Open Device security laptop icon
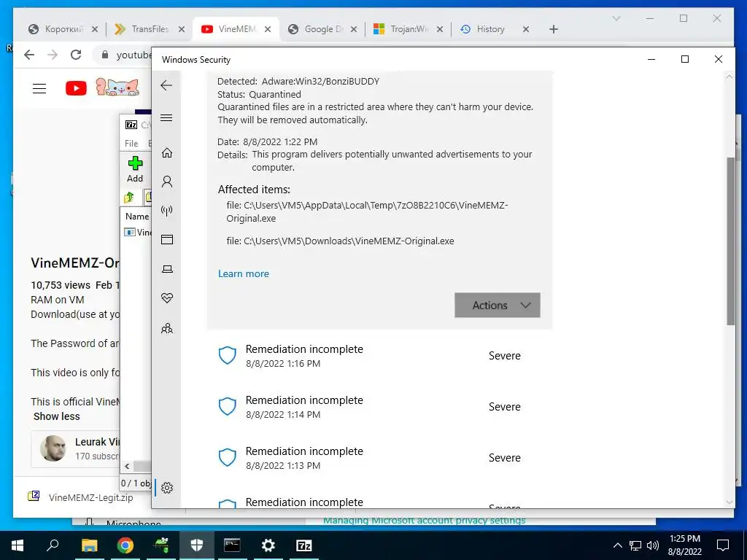 (x=167, y=269)
